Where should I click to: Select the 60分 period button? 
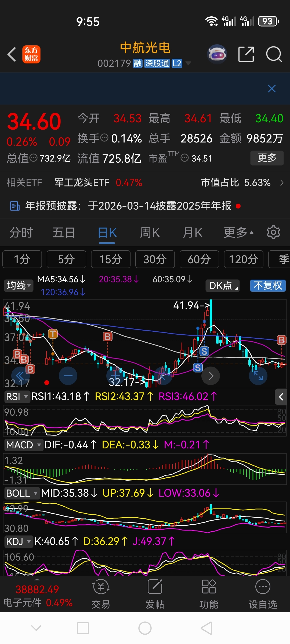pos(199,259)
